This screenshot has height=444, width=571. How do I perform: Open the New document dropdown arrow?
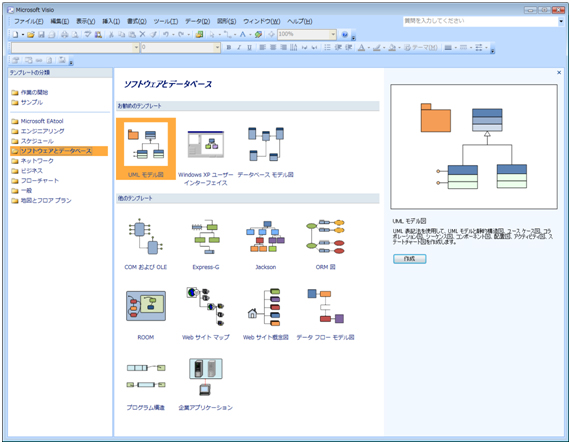tap(23, 35)
